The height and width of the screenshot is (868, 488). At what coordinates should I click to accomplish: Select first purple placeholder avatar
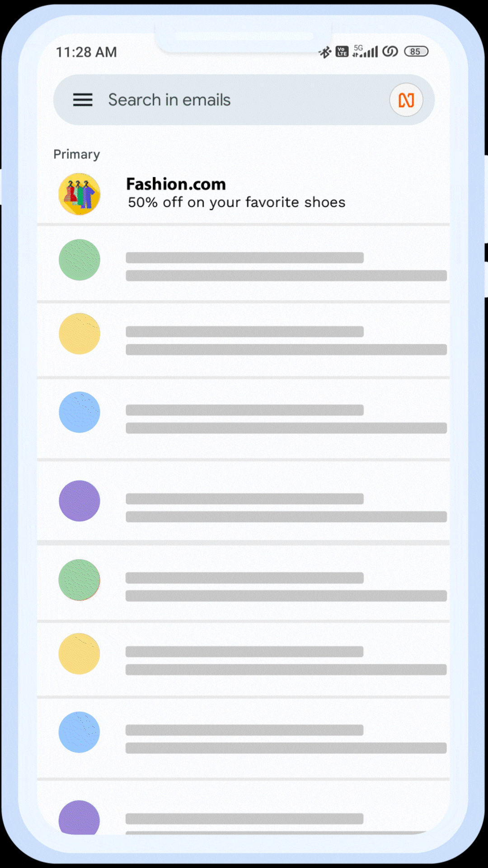[80, 501]
